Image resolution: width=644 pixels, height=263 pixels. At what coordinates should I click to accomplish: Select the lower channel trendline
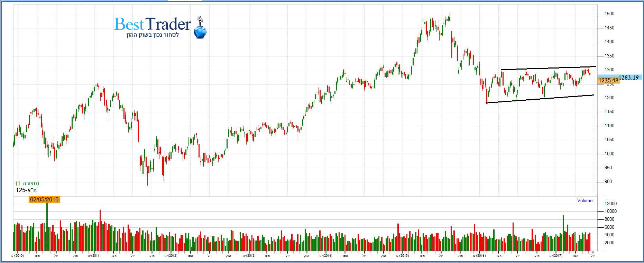coord(540,99)
